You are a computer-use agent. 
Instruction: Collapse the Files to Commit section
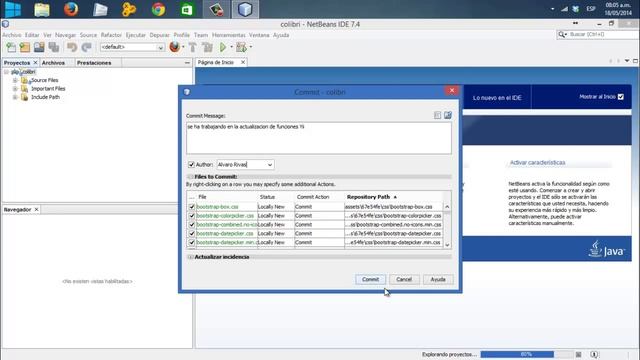click(x=190, y=177)
